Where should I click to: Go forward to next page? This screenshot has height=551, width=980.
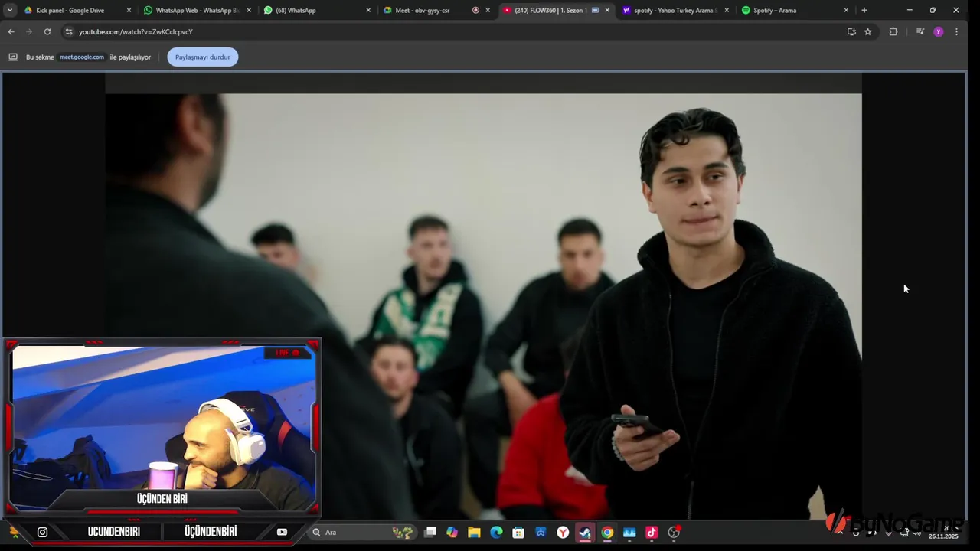(x=29, y=31)
